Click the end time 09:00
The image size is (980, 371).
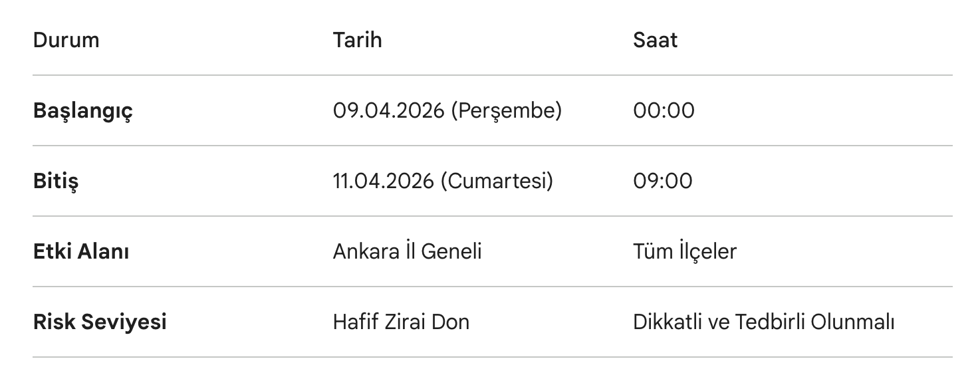(662, 181)
